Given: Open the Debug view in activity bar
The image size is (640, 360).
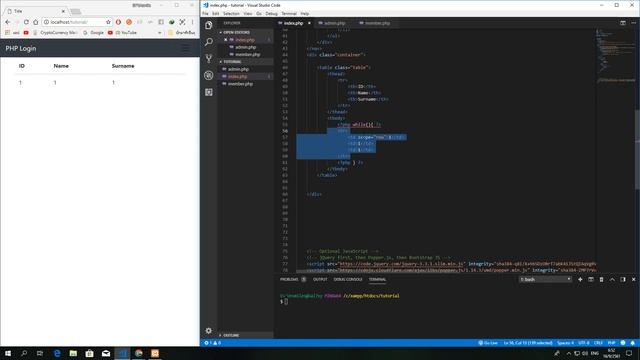Looking at the screenshot, I should [x=209, y=75].
